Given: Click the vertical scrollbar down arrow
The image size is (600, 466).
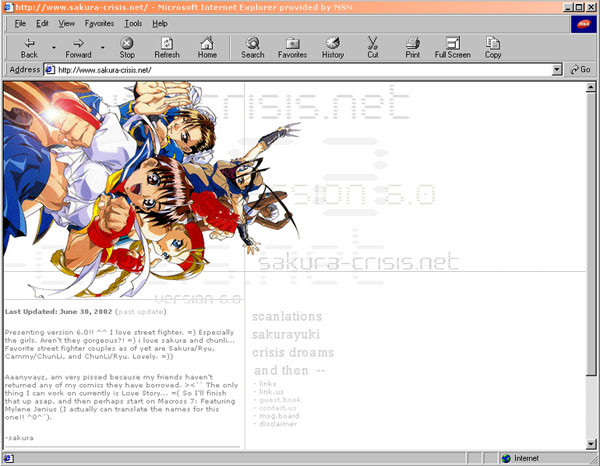Looking at the screenshot, I should point(591,444).
